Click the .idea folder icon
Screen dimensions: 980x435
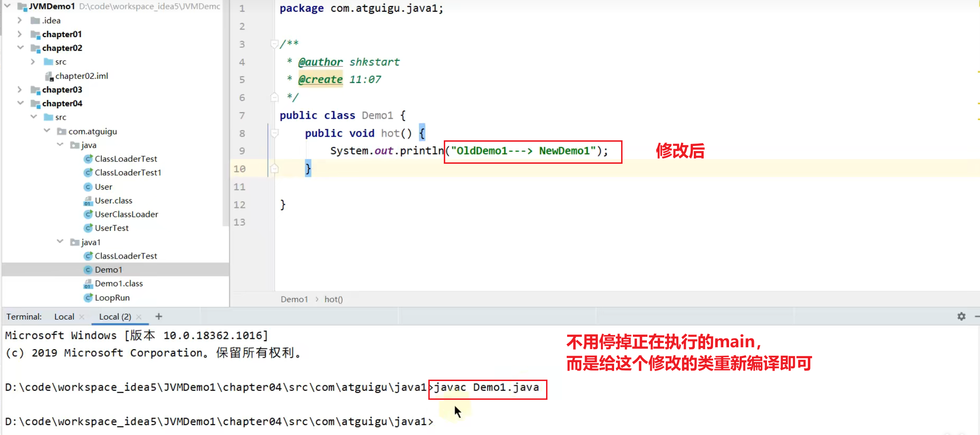click(35, 20)
